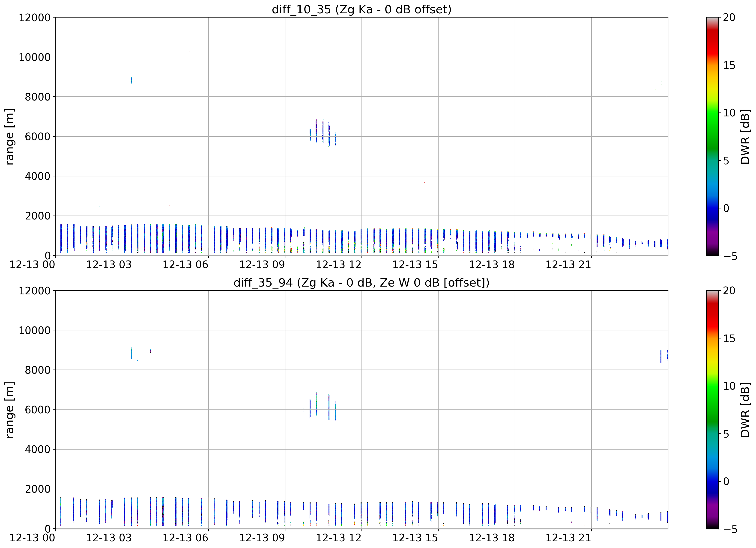Click the 10000 y-tick on diff_10_35 plot
The width and height of the screenshot is (756, 548).
pyautogui.click(x=35, y=57)
